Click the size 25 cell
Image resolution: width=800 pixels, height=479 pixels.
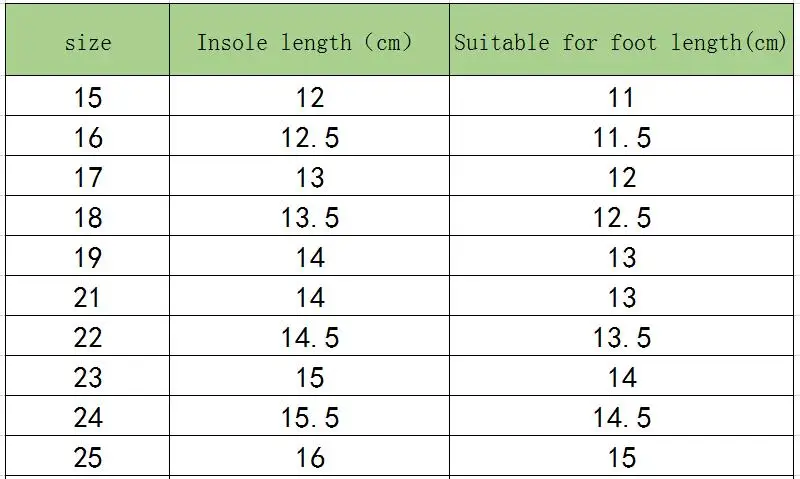(88, 458)
